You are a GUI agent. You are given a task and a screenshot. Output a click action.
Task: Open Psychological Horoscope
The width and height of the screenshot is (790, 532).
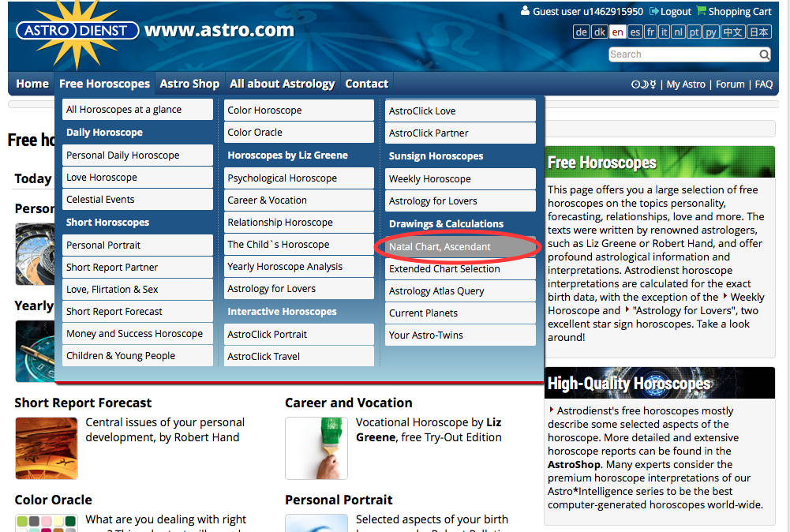tap(299, 178)
